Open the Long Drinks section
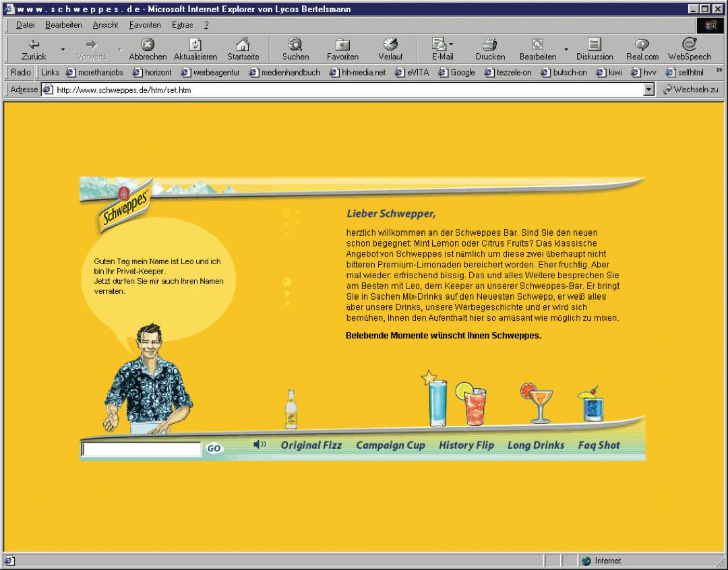The width and height of the screenshot is (728, 570). click(536, 445)
